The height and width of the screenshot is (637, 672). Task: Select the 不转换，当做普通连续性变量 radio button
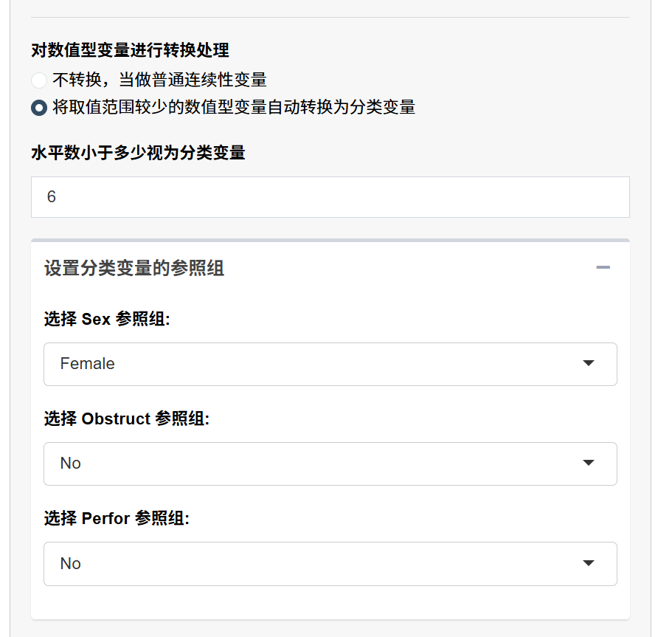[39, 80]
